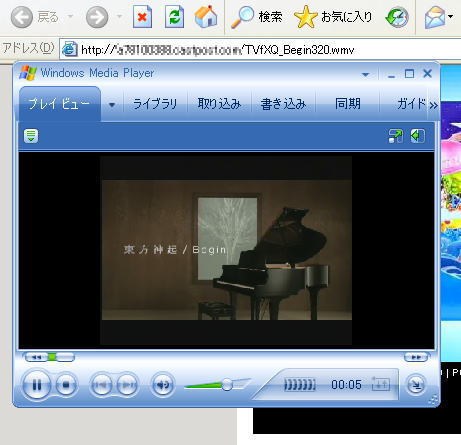Viewport: 461px width, 445px height.
Task: Open the Forward button history dropdown
Action: tap(119, 16)
